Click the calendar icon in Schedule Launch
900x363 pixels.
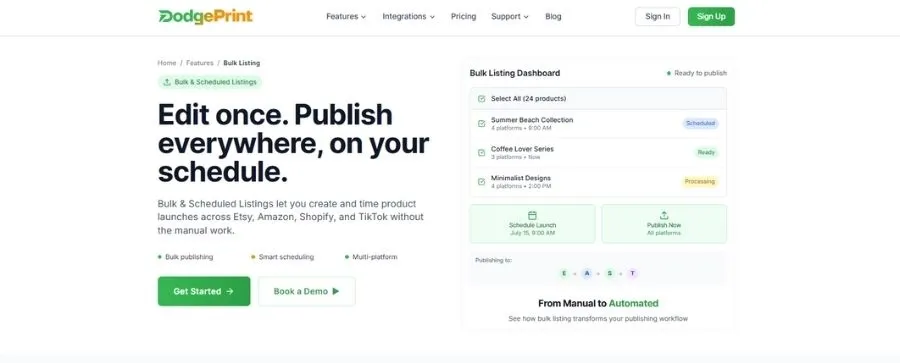point(532,215)
